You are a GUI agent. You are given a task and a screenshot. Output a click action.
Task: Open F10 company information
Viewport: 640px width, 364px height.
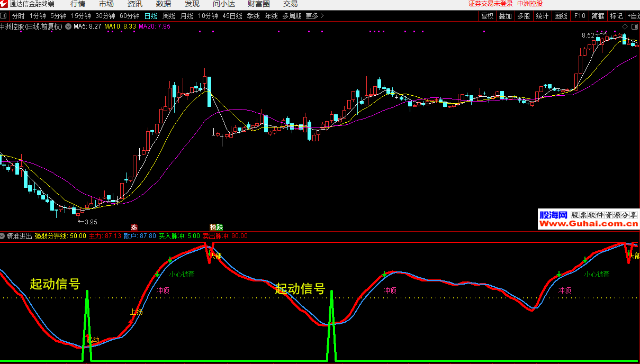click(580, 16)
